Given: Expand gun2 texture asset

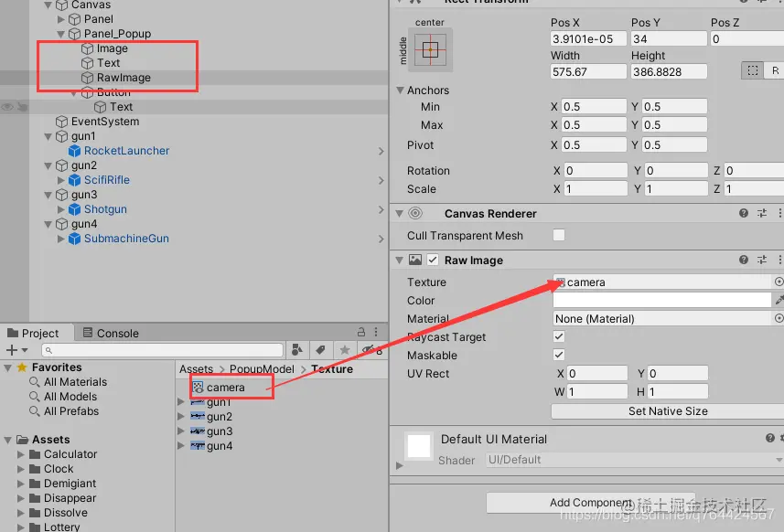Looking at the screenshot, I should coord(181,416).
